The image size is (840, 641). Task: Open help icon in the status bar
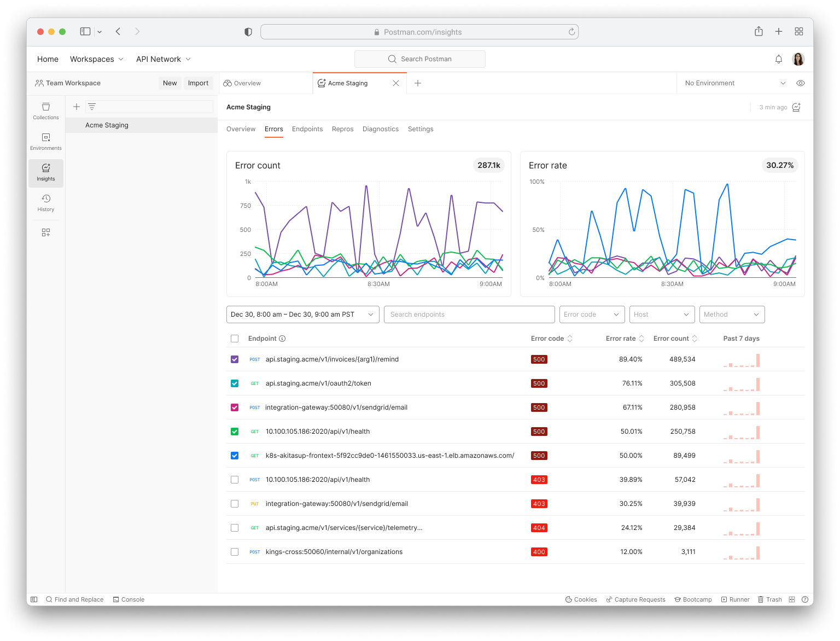pos(805,599)
